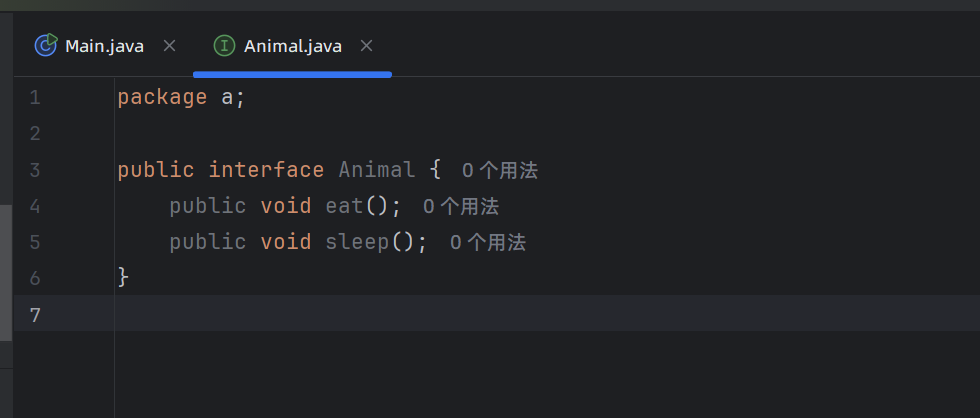Click the interface keyword in the declaration
This screenshot has width=980, height=418.
[x=266, y=170]
